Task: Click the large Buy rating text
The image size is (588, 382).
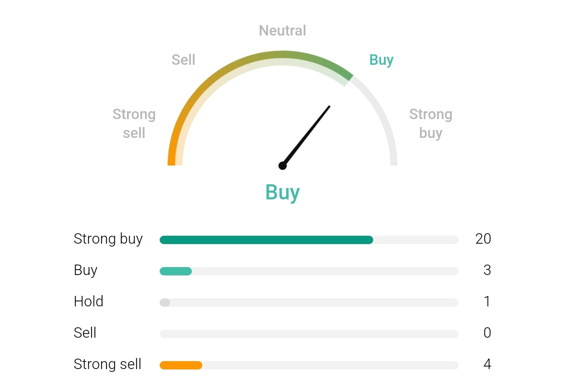Action: pyautogui.click(x=283, y=193)
